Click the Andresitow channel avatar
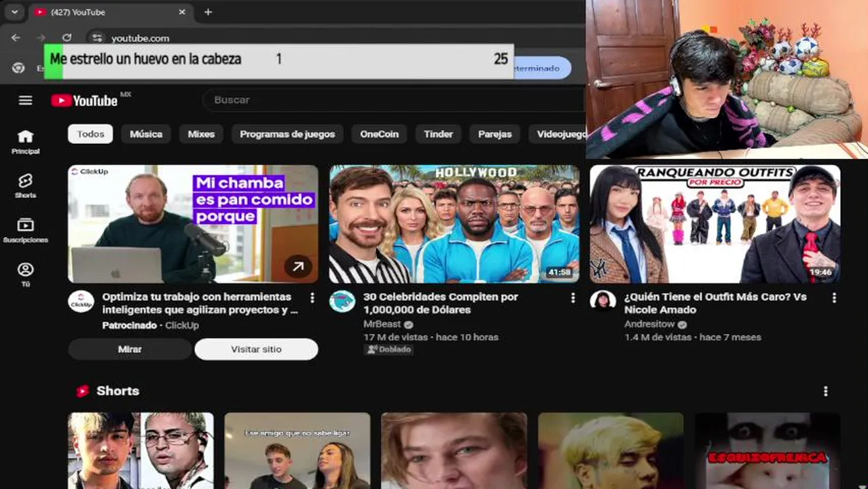 coord(603,300)
